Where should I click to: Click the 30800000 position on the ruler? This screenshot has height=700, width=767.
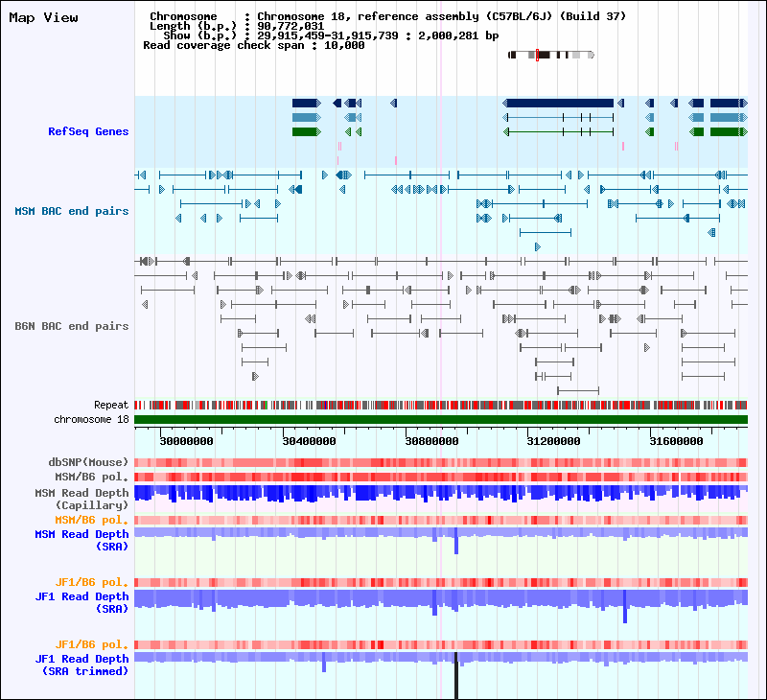point(432,441)
